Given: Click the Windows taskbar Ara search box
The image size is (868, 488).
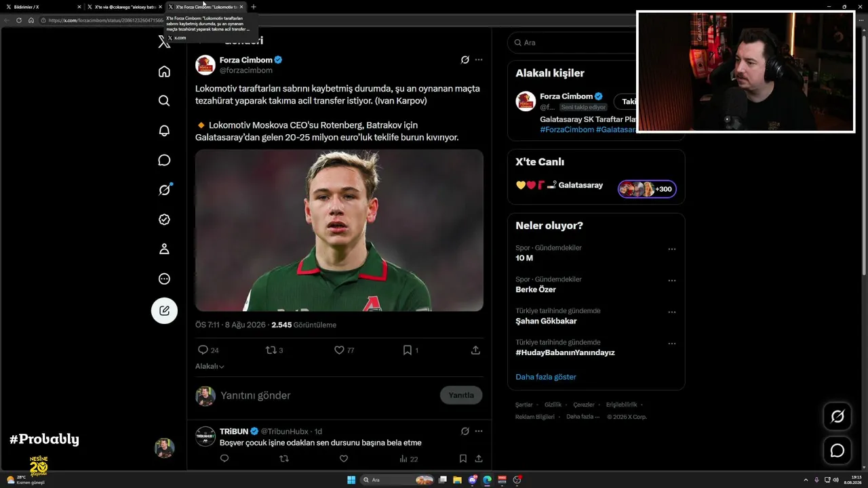Looking at the screenshot, I should tap(397, 480).
